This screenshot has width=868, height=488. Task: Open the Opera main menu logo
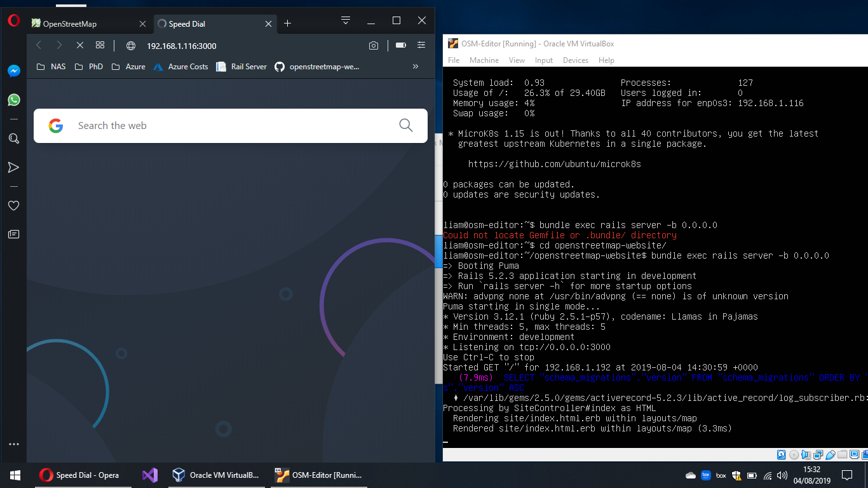pyautogui.click(x=14, y=20)
